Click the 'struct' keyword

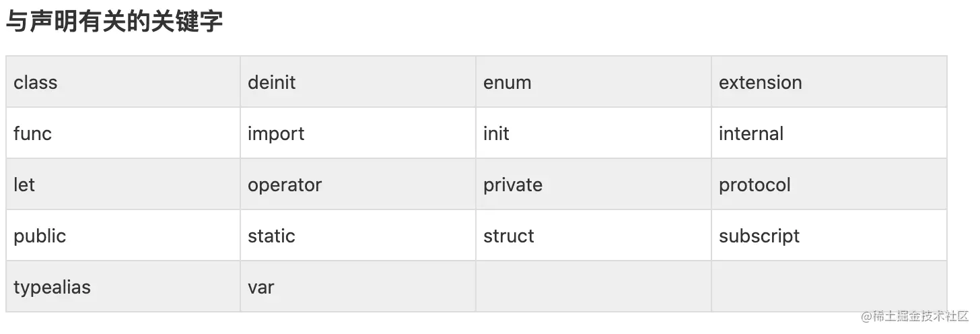point(509,236)
